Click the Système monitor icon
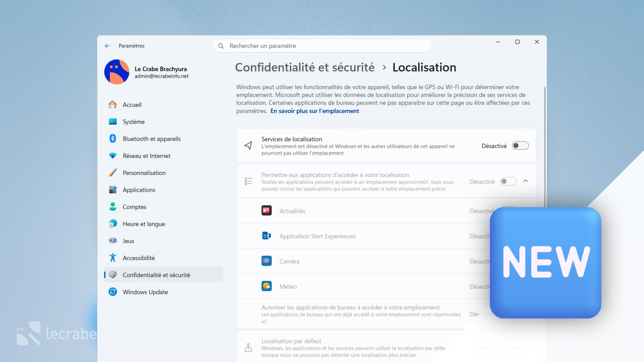Image resolution: width=644 pixels, height=362 pixels. coord(113,122)
